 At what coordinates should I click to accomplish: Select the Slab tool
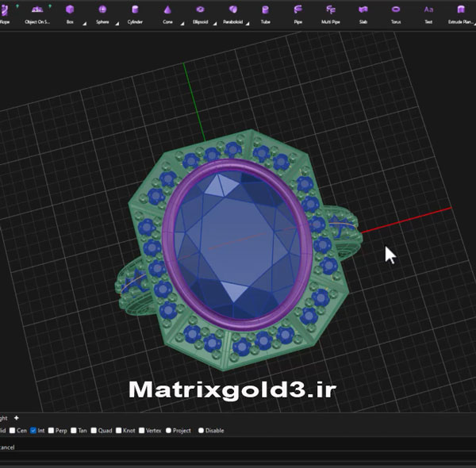coord(363,13)
